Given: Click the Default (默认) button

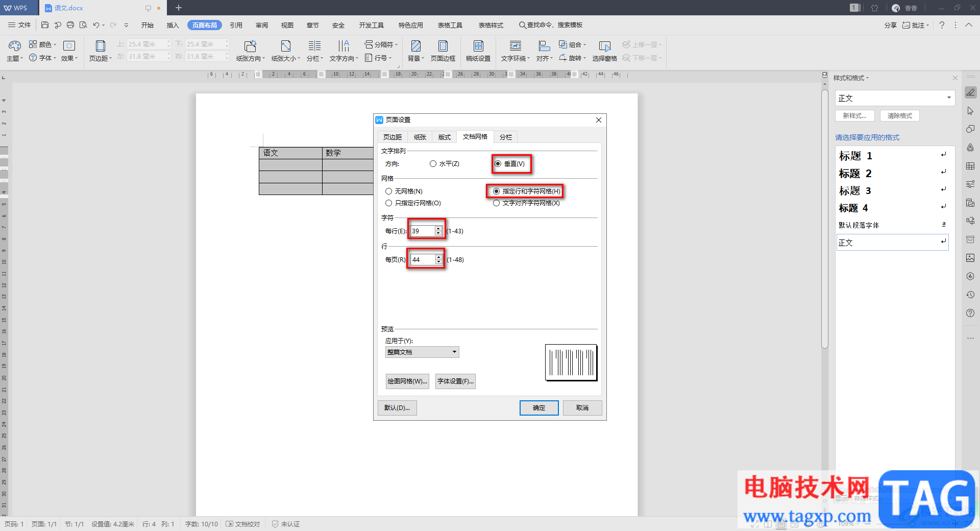Looking at the screenshot, I should (397, 408).
